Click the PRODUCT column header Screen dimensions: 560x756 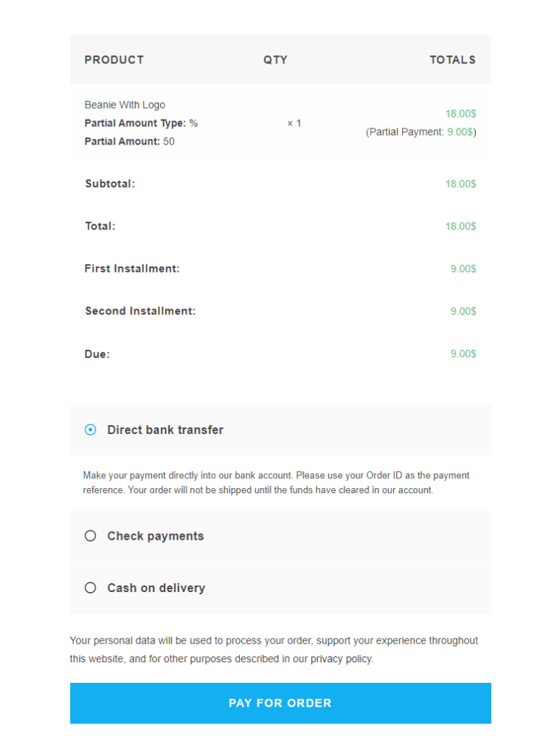click(114, 60)
